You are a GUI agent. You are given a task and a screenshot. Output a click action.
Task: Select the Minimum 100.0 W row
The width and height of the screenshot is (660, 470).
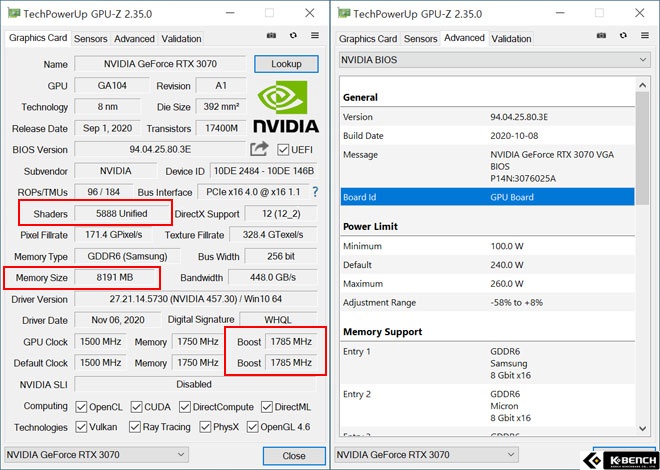point(487,246)
